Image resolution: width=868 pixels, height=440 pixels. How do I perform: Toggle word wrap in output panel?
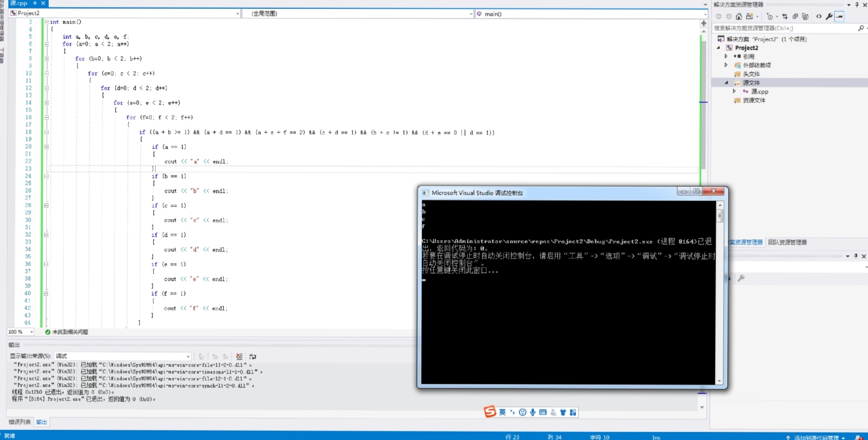click(x=252, y=356)
